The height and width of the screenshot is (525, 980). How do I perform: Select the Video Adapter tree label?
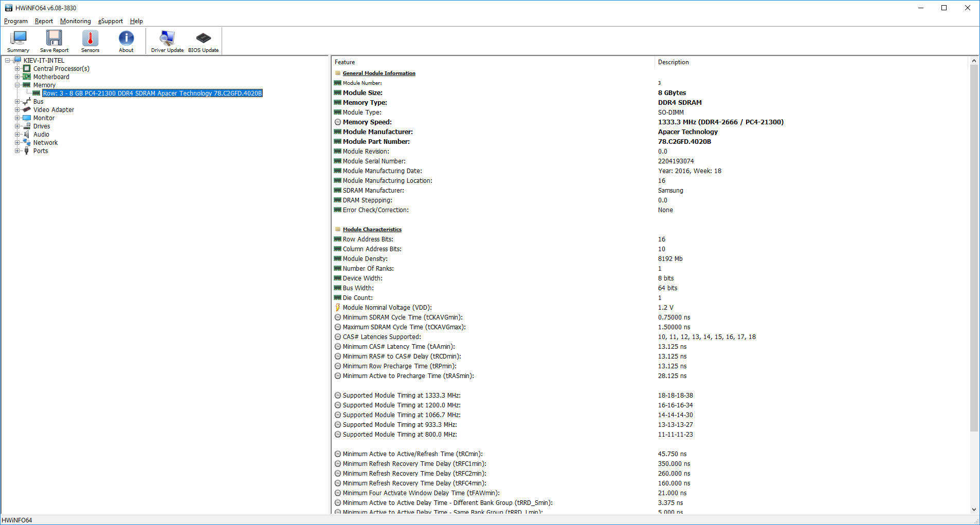53,109
